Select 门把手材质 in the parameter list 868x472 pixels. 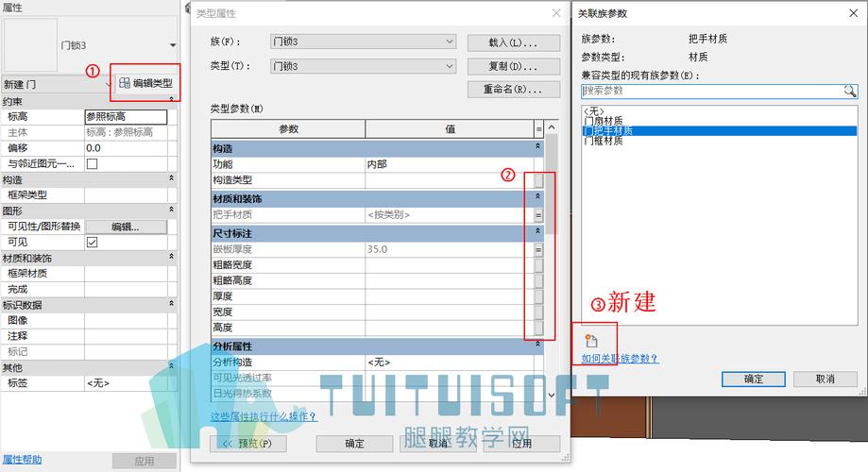[x=719, y=130]
